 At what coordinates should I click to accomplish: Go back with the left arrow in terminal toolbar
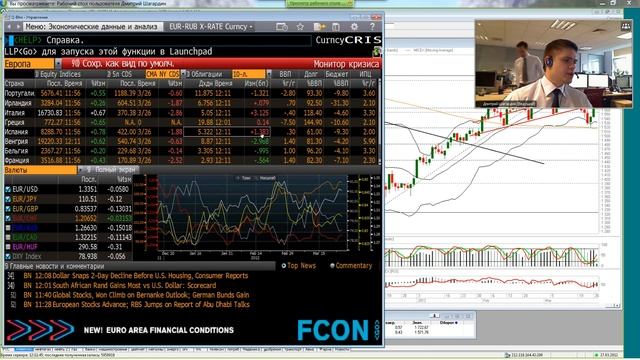tap(9, 27)
